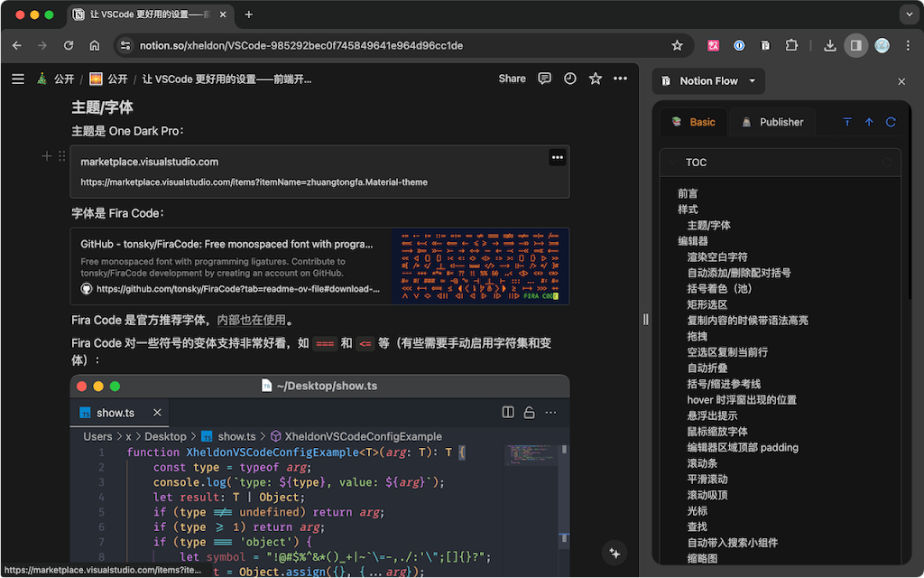
Task: Bookmark this page with the address bar star
Action: click(677, 45)
